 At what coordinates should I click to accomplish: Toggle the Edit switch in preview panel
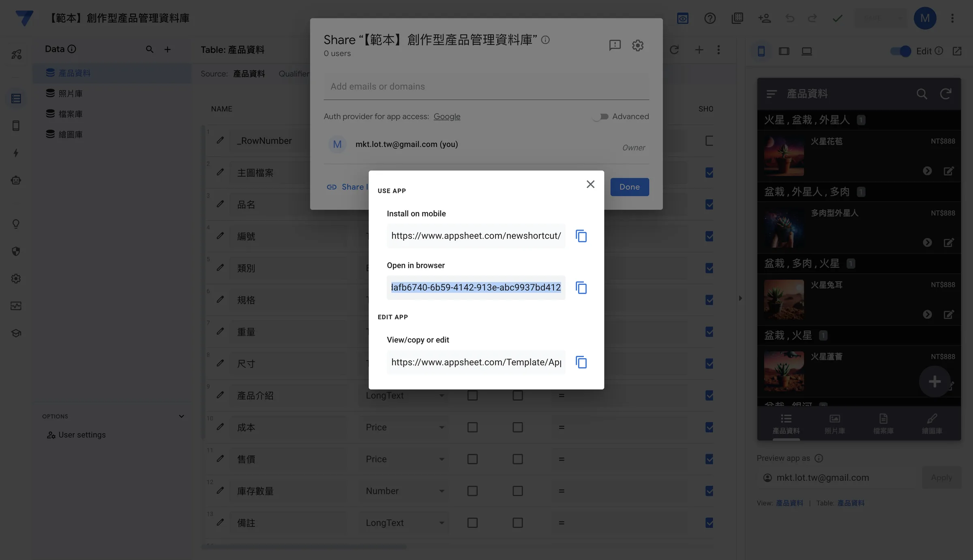900,51
